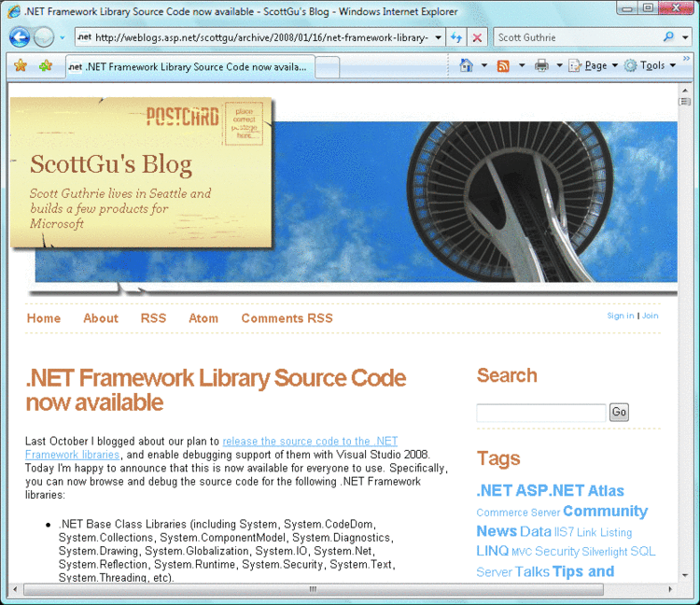The image size is (700, 605).
Task: Click the Print toolbar icon
Action: pos(541,66)
